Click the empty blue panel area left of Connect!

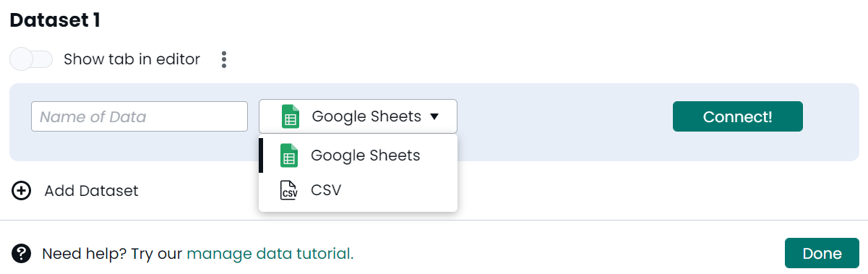[x=564, y=116]
